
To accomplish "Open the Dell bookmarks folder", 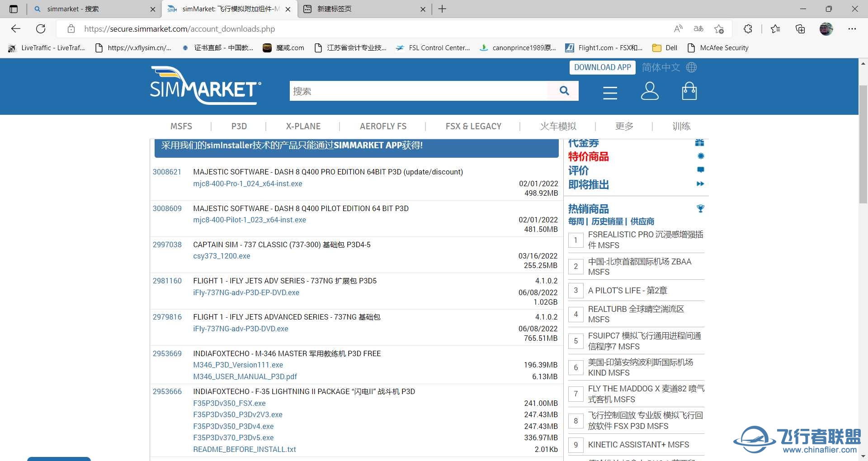I will point(665,48).
